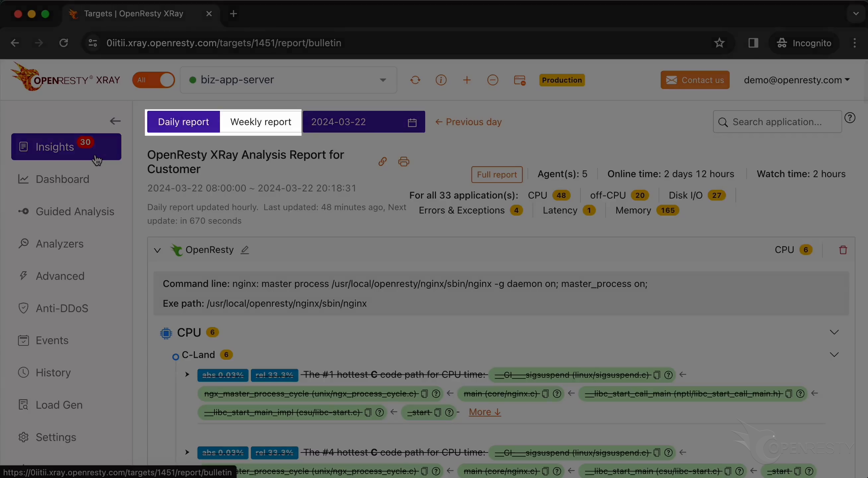This screenshot has height=478, width=868.
Task: Open Load Gen in the sidebar
Action: 50,405
